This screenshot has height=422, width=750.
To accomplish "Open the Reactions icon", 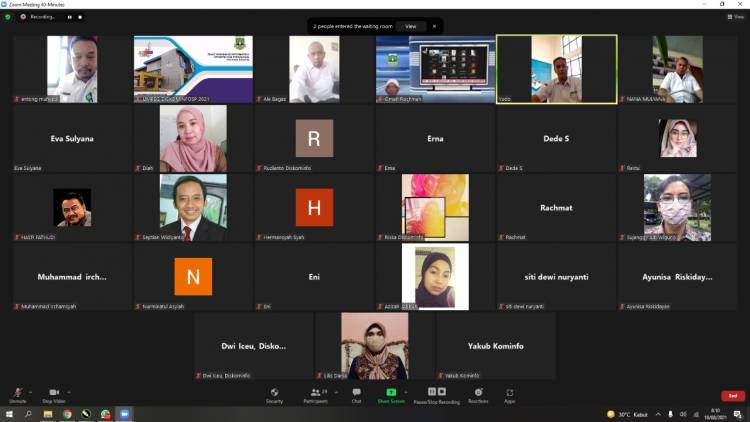I will (x=478, y=392).
